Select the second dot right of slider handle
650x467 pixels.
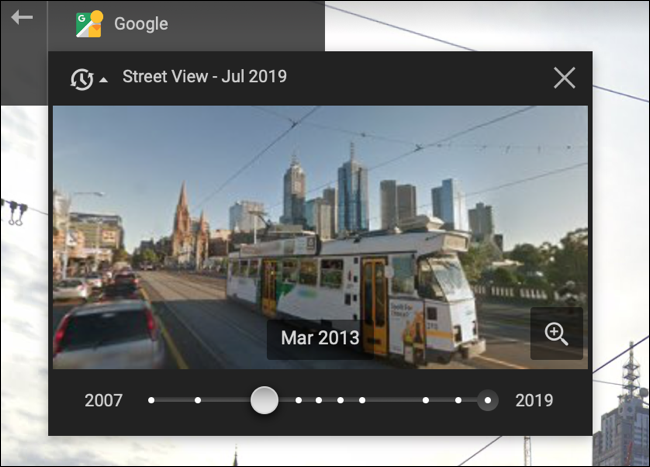pyautogui.click(x=318, y=400)
